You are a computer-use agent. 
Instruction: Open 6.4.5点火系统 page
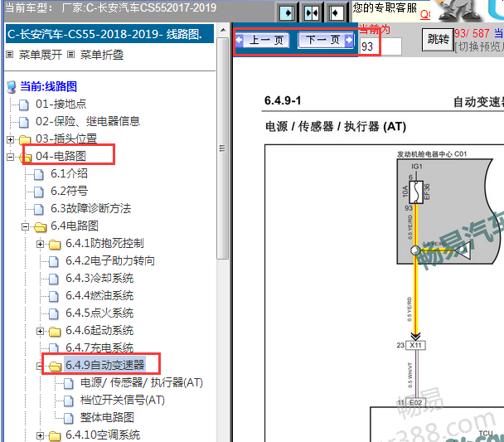coord(99,313)
